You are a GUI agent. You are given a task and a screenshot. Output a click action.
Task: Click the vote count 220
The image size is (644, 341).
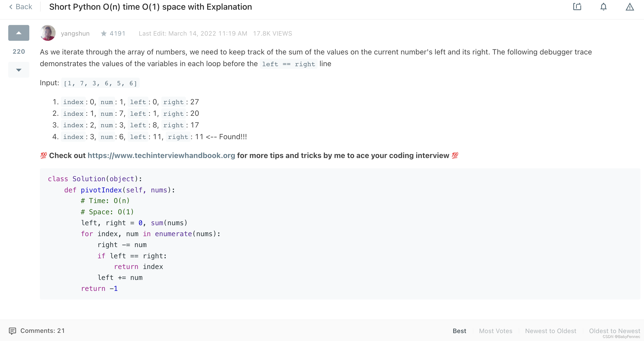tap(19, 52)
